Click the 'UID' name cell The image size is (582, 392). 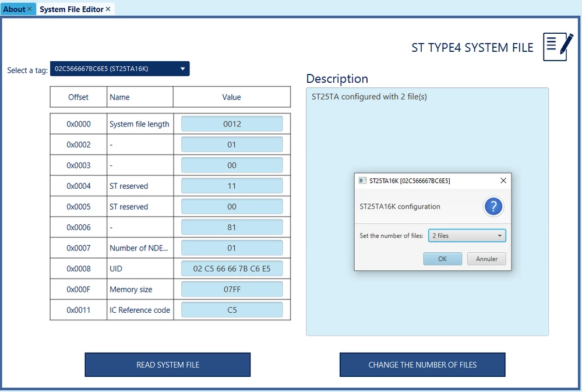pyautogui.click(x=140, y=269)
